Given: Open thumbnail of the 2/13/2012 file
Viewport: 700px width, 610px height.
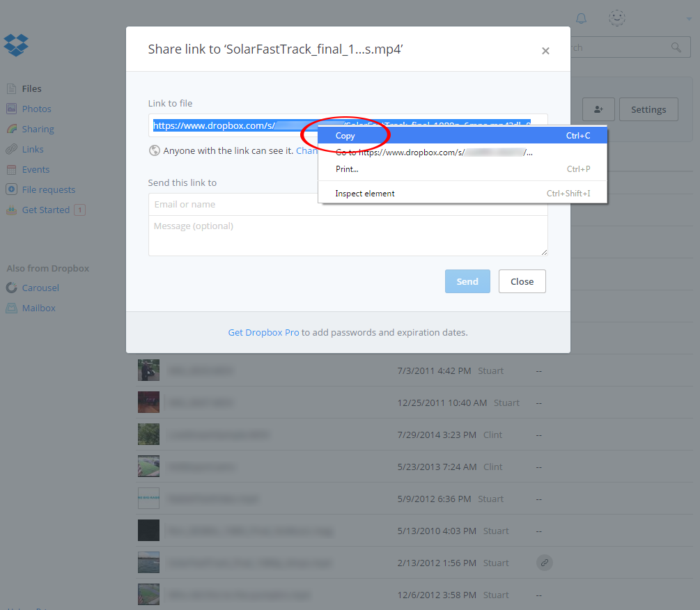Looking at the screenshot, I should point(148,563).
